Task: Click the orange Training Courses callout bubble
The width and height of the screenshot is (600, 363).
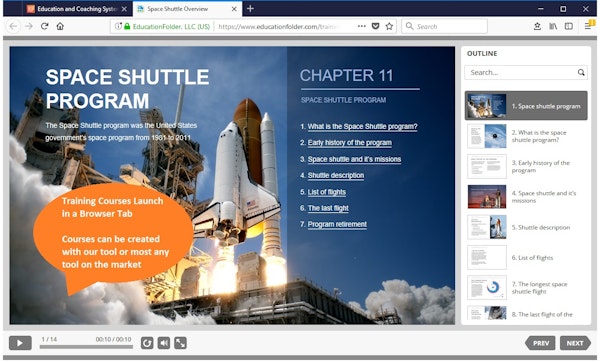Action: click(x=113, y=234)
